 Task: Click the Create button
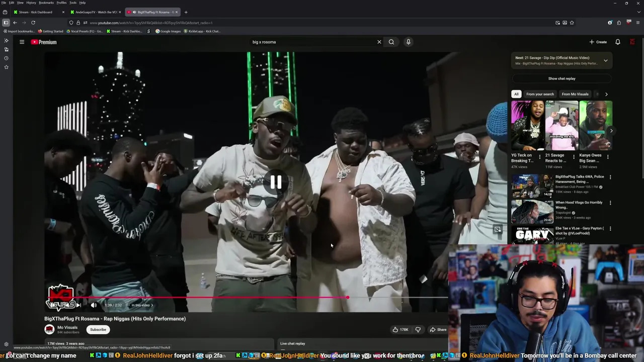tap(598, 42)
